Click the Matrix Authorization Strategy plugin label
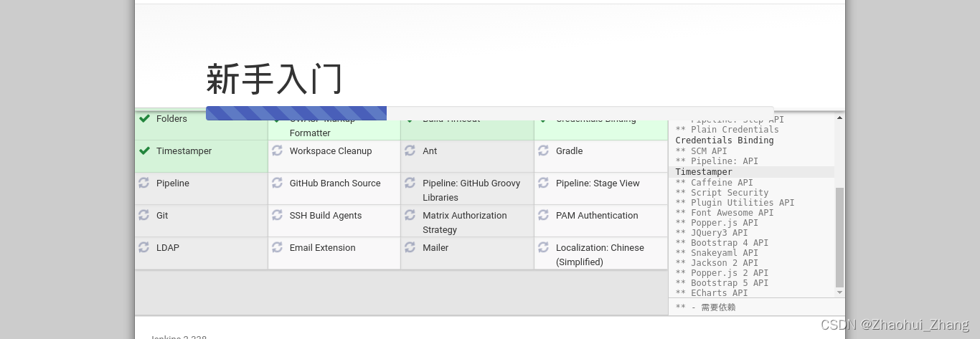 (x=464, y=222)
